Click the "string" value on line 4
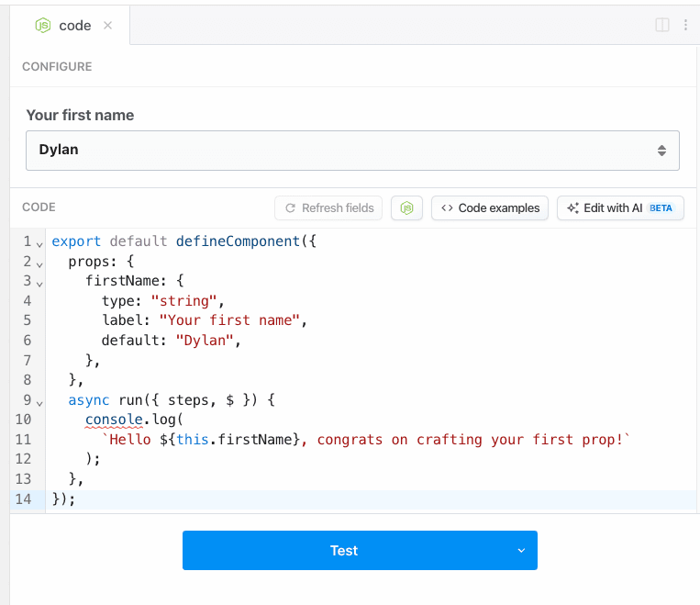Screen dimensions: 700x605 click(x=183, y=301)
